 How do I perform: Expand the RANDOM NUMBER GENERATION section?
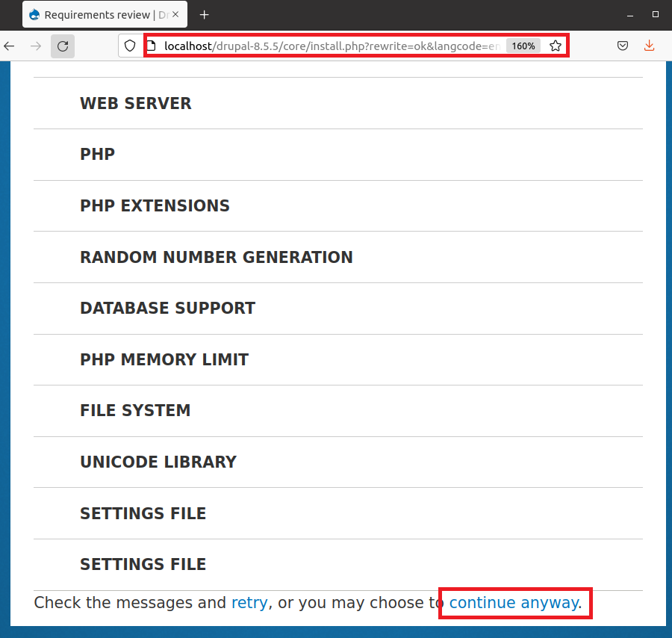[x=216, y=257]
